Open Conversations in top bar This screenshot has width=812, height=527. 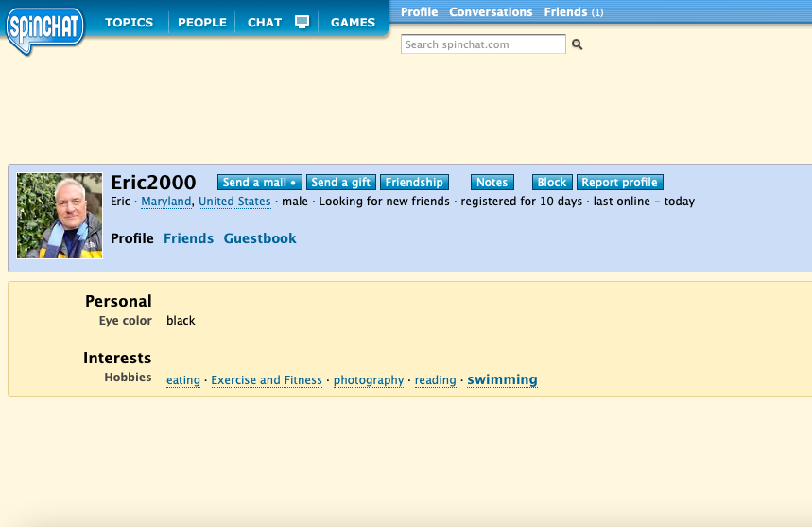point(491,12)
